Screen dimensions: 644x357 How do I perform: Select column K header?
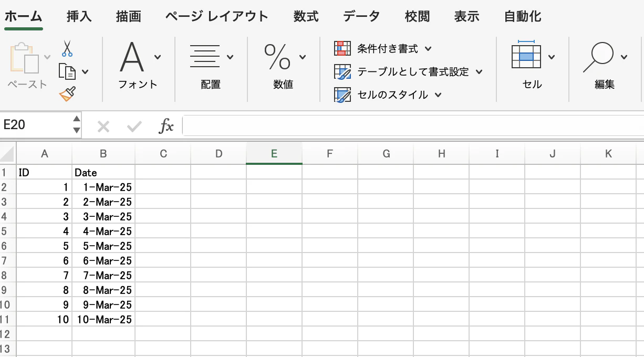click(x=608, y=154)
